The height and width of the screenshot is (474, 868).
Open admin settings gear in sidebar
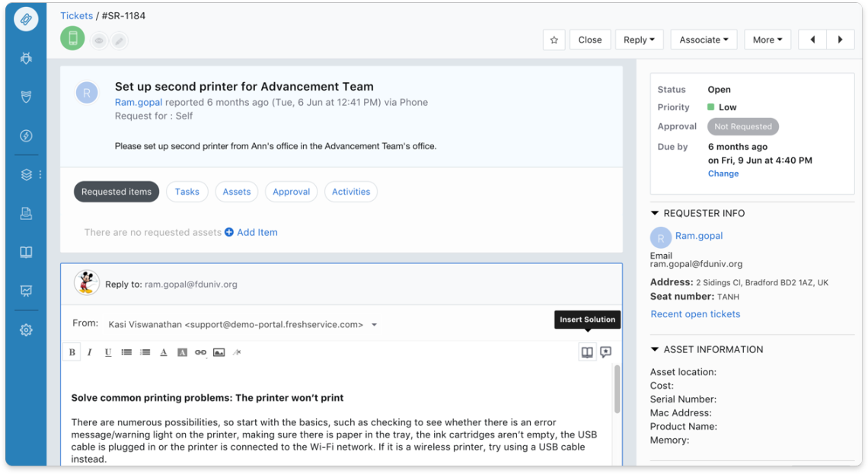click(26, 329)
